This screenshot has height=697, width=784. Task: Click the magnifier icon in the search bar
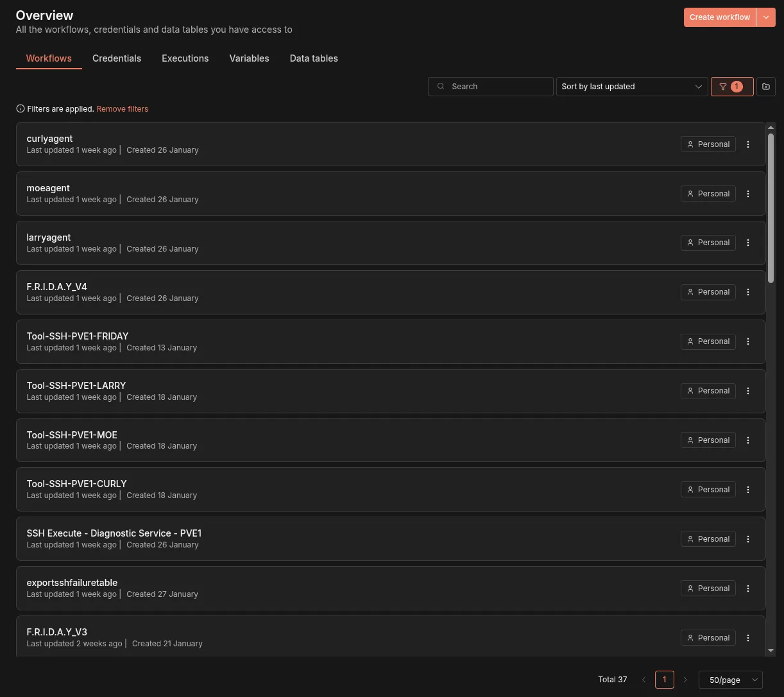(441, 86)
